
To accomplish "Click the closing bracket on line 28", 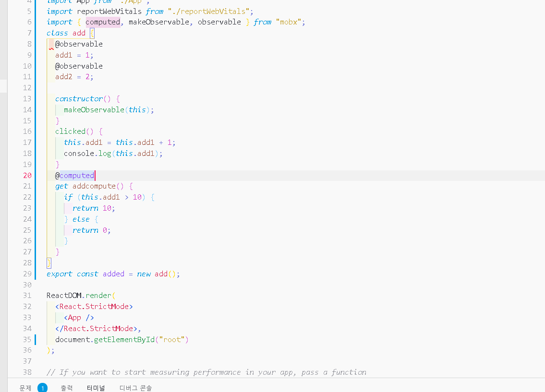I will [x=48, y=263].
